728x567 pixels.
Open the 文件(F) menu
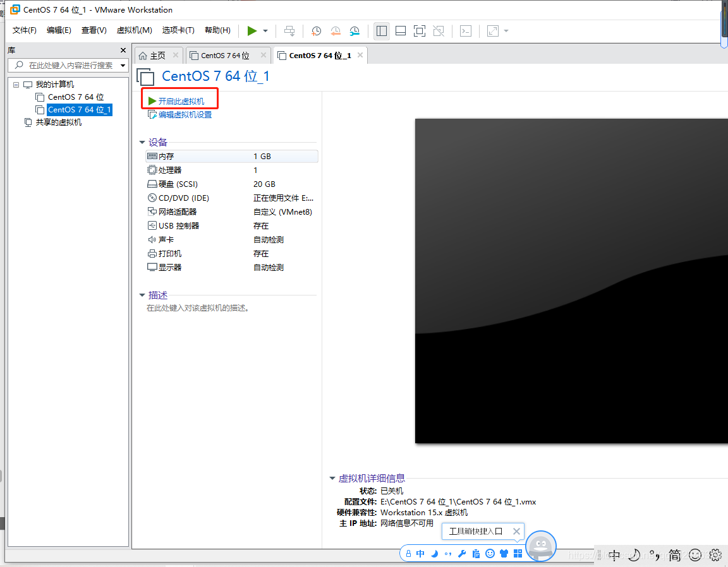[x=25, y=30]
